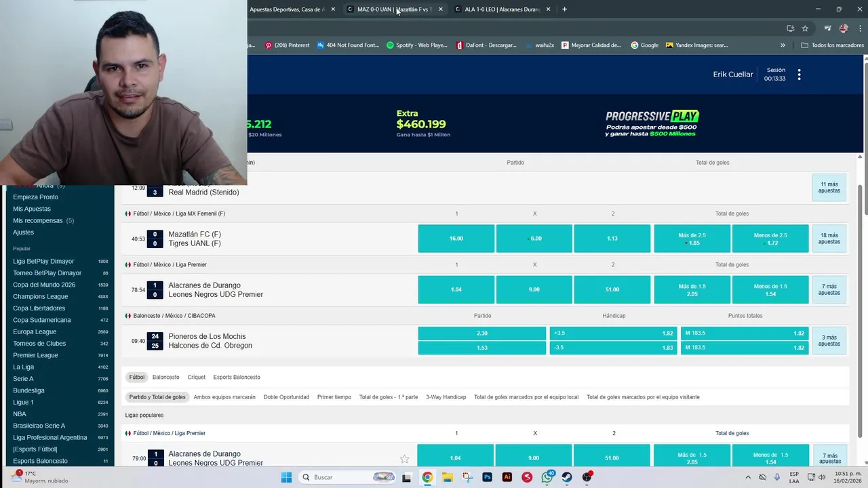Close the Apuestas Deportivas tab
868x488 pixels.
click(x=333, y=9)
